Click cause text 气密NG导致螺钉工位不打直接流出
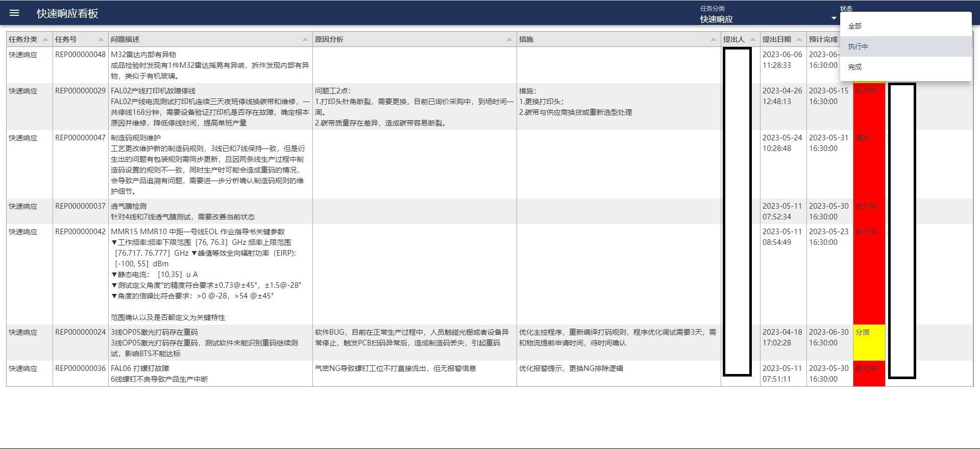This screenshot has height=449, width=980. pyautogui.click(x=396, y=368)
